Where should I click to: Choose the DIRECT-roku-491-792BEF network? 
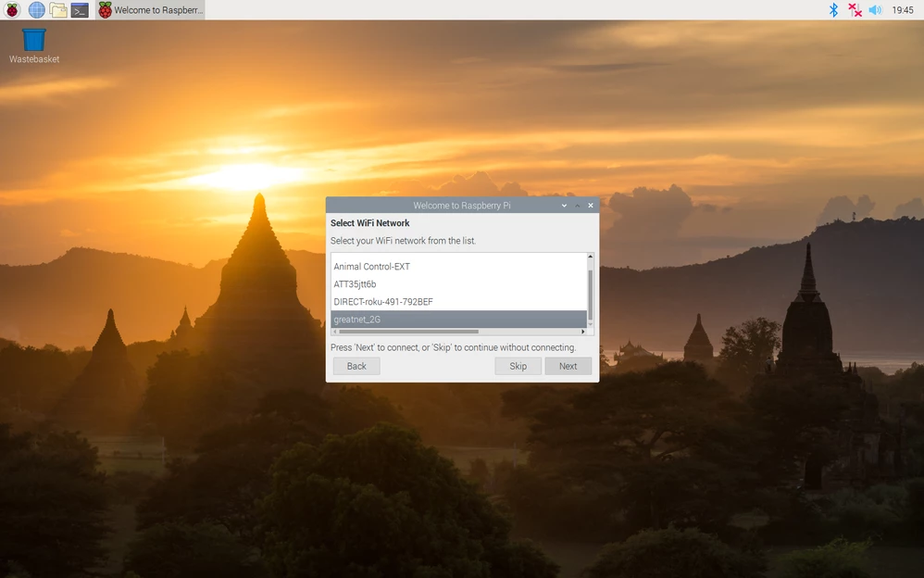coord(458,302)
